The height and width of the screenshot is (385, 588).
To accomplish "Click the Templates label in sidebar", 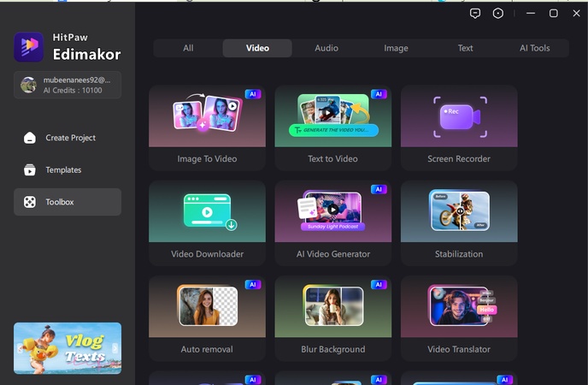I will point(63,169).
